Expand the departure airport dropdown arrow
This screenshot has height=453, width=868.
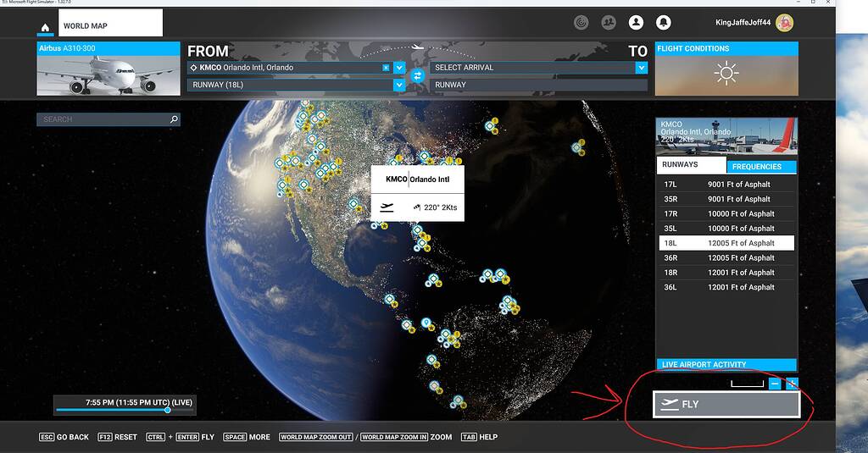point(399,68)
